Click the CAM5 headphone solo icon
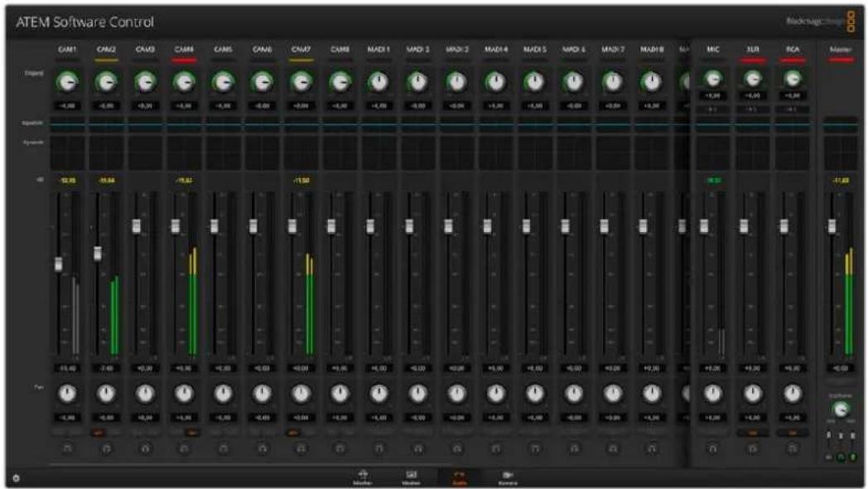Image resolution: width=868 pixels, height=489 pixels. [223, 448]
